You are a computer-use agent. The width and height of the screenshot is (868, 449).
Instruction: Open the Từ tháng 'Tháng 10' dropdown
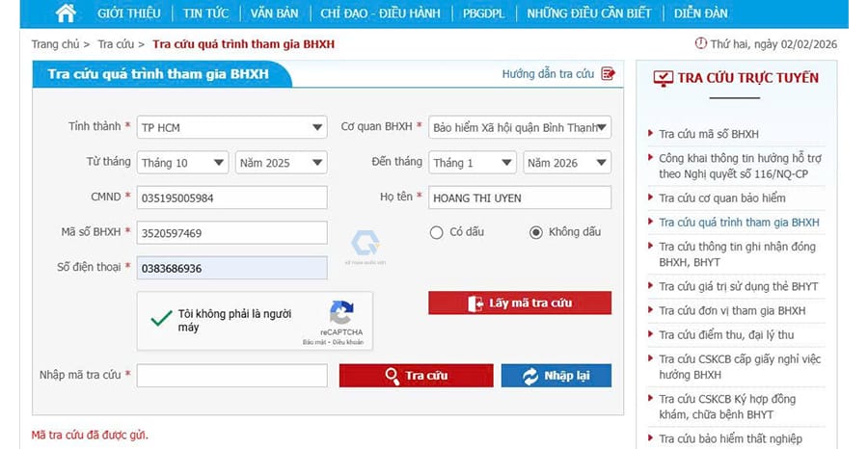tap(182, 163)
